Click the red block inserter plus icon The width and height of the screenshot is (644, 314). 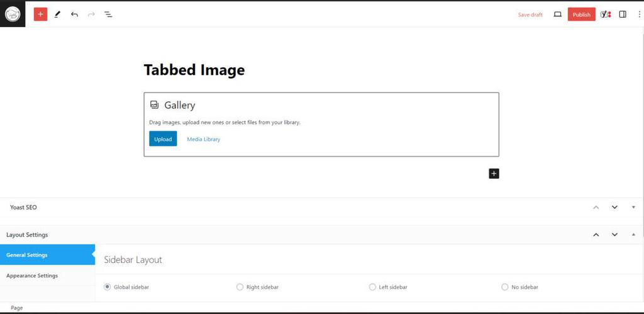pyautogui.click(x=40, y=14)
